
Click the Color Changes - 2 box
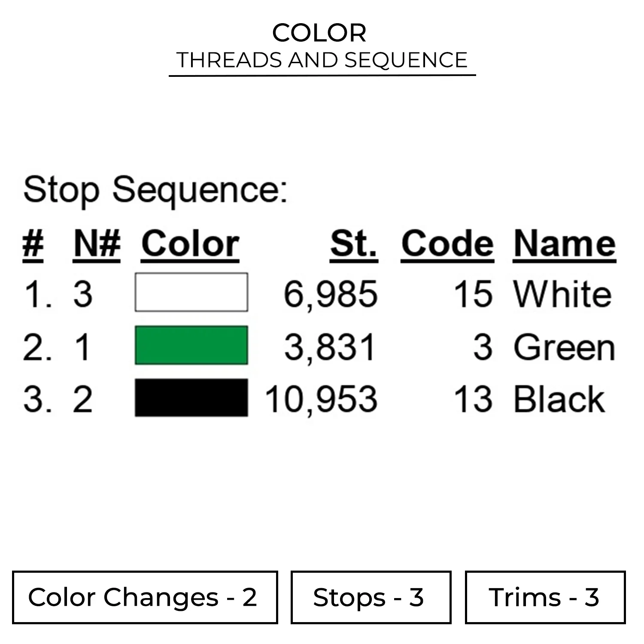[145, 597]
